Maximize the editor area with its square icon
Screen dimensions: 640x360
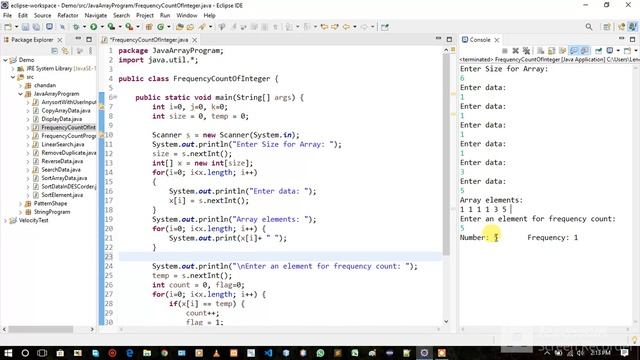[449, 40]
